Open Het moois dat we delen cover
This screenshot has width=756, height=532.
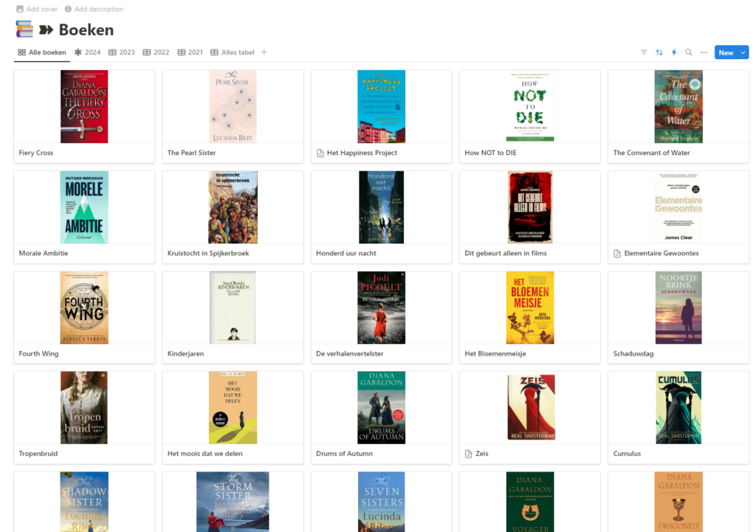(233, 408)
